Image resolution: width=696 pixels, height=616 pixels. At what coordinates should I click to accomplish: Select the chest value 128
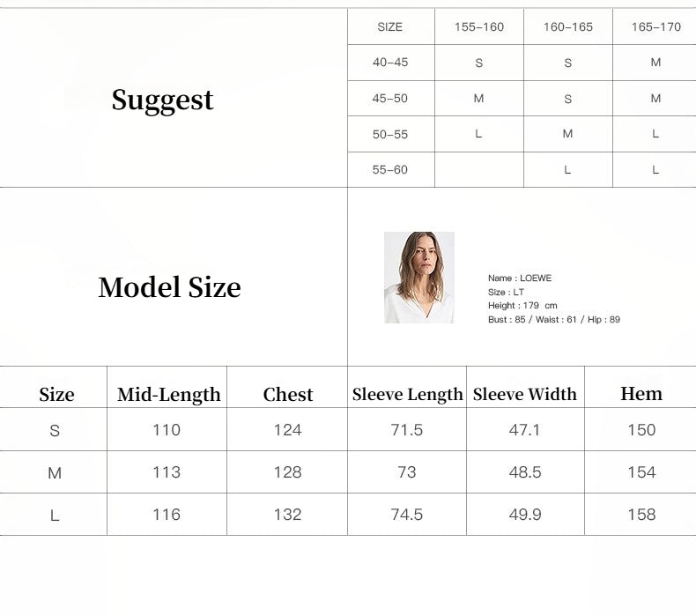[288, 472]
